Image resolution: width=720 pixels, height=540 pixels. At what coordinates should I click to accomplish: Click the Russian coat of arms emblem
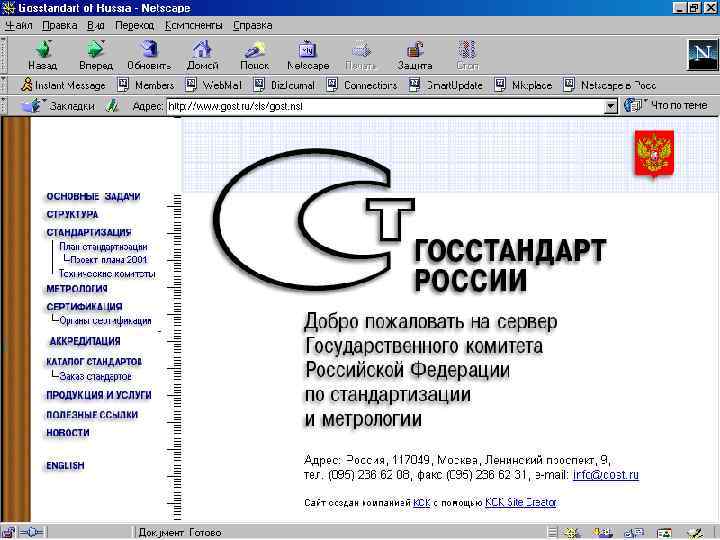(x=654, y=154)
